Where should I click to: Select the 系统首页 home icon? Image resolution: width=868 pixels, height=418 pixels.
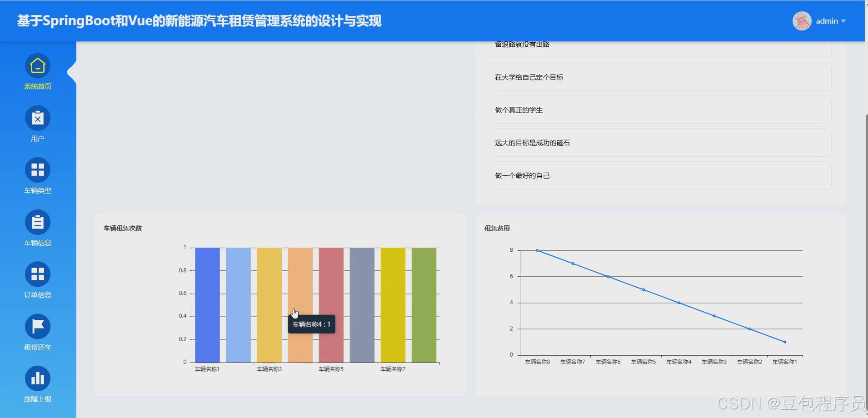coord(38,66)
